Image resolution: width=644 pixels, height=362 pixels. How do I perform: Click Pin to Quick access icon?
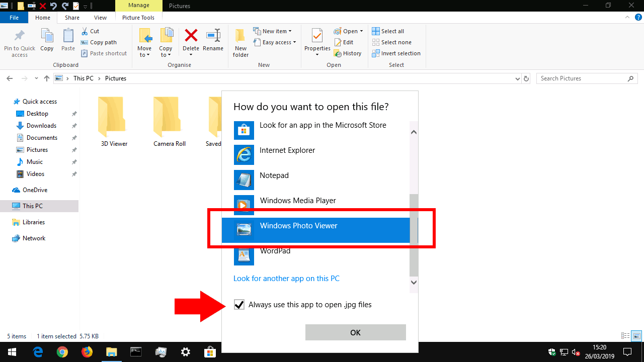(x=20, y=36)
